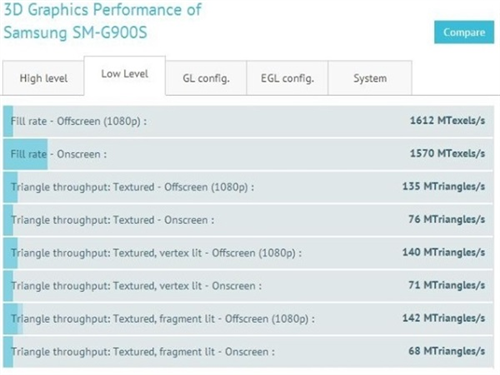The width and height of the screenshot is (500, 375).
Task: Select the 76 MTriangles/s value
Action: click(x=447, y=219)
